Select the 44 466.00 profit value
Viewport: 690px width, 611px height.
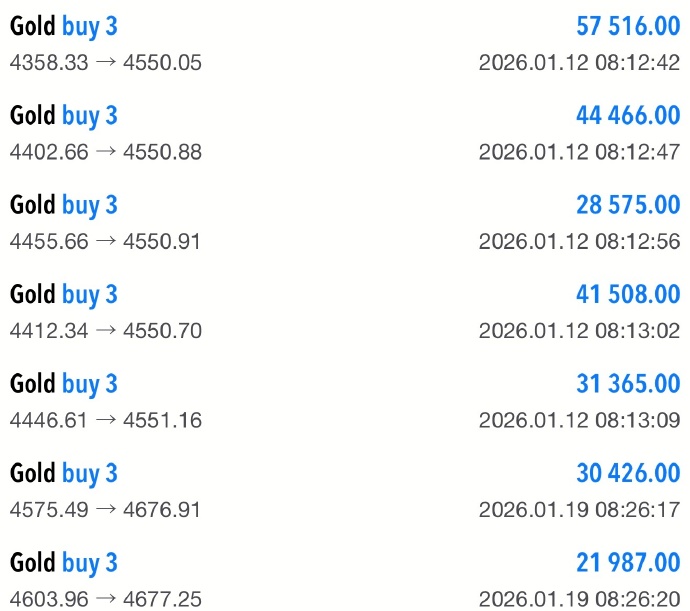[627, 116]
